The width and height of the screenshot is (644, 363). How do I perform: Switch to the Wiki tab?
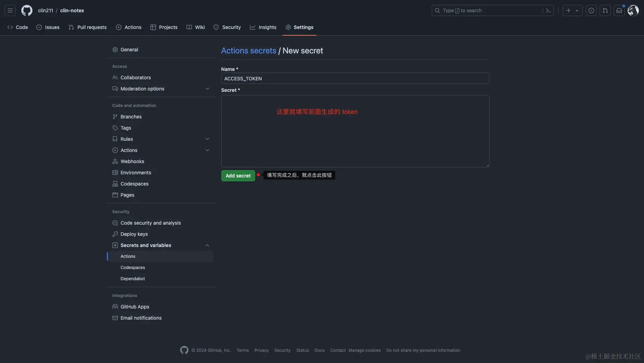point(195,27)
